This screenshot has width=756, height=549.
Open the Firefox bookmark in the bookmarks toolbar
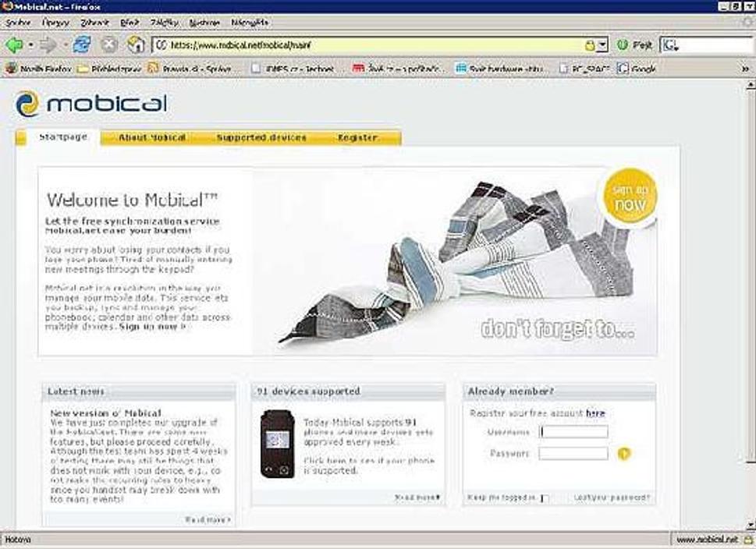point(38,69)
